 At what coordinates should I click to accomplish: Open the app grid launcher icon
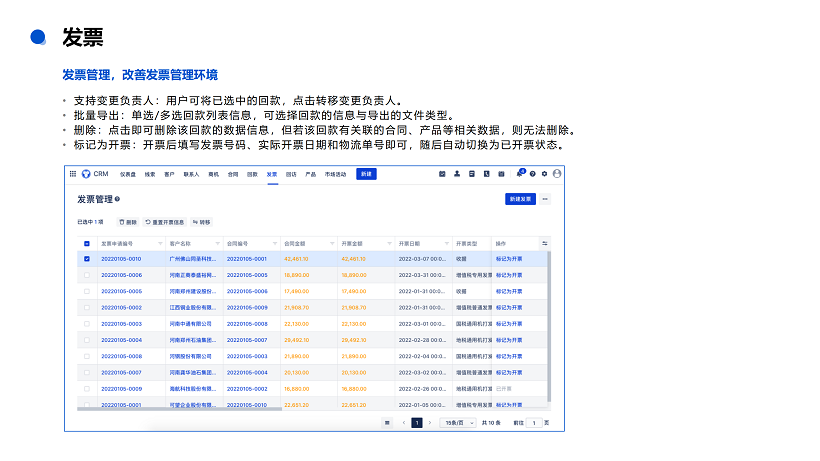73,174
